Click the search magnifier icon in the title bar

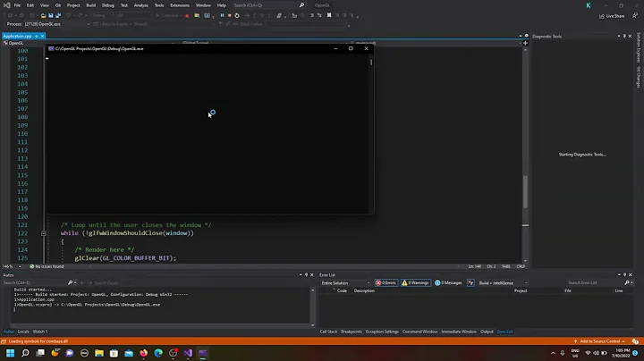pos(302,5)
